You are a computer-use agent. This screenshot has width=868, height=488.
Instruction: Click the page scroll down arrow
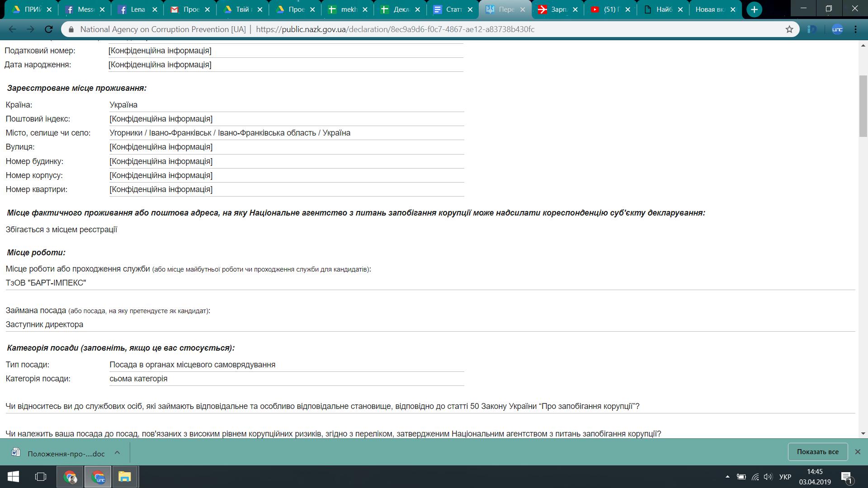tap(863, 433)
